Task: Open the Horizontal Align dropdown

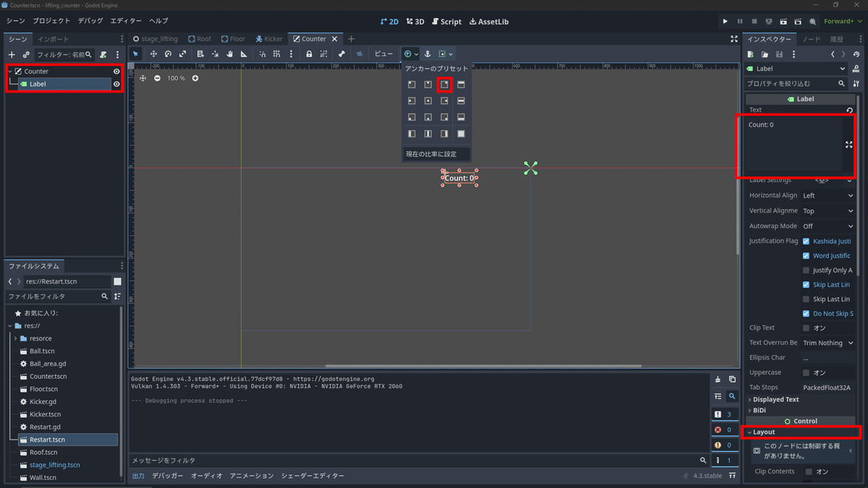Action: click(827, 195)
